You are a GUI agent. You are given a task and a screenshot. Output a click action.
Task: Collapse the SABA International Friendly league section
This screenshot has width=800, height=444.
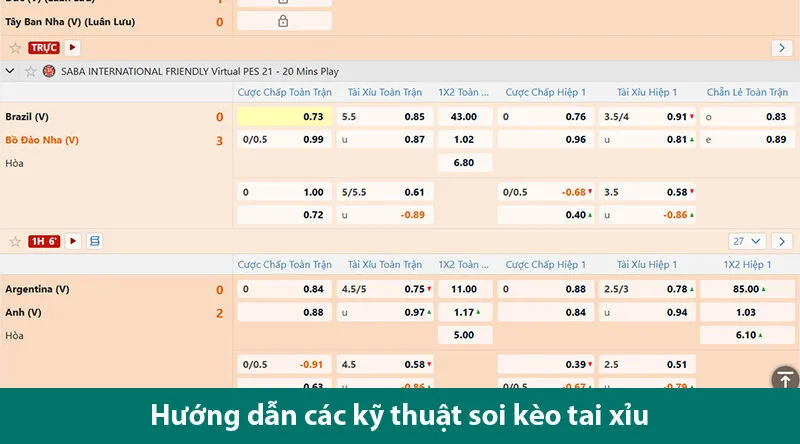(x=10, y=72)
